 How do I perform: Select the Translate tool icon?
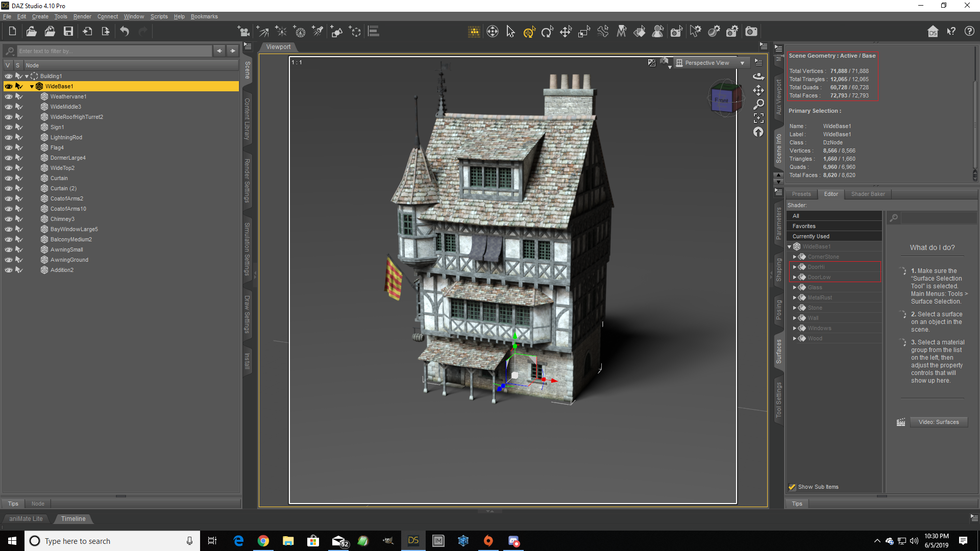tap(566, 32)
